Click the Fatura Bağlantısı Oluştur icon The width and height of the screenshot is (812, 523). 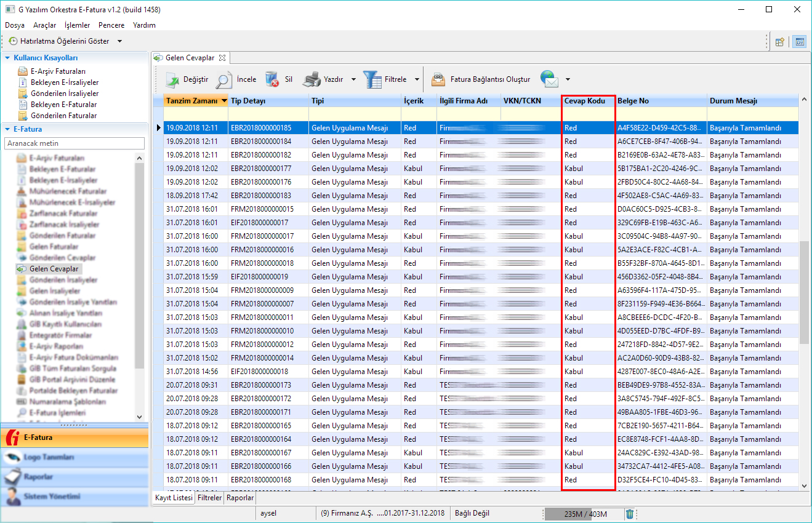click(438, 79)
